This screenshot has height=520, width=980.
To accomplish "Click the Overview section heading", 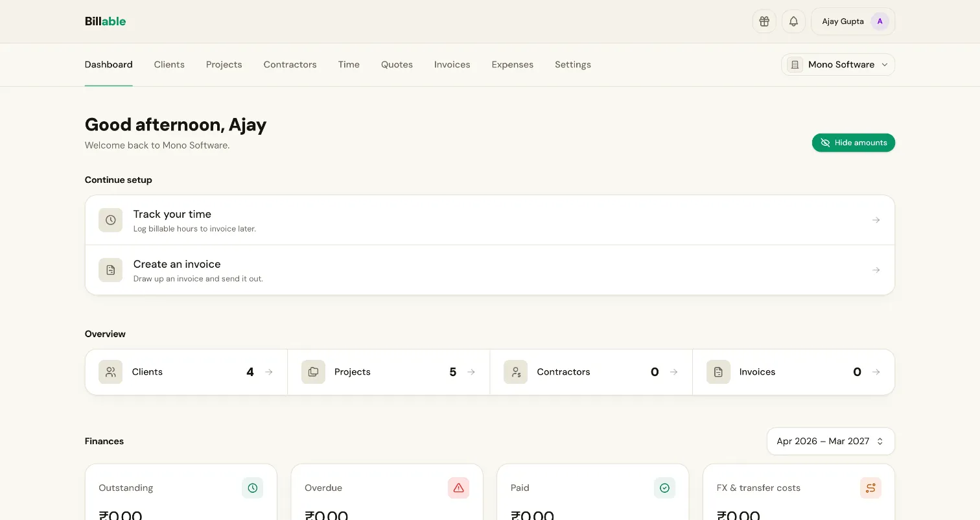I will 105,334.
